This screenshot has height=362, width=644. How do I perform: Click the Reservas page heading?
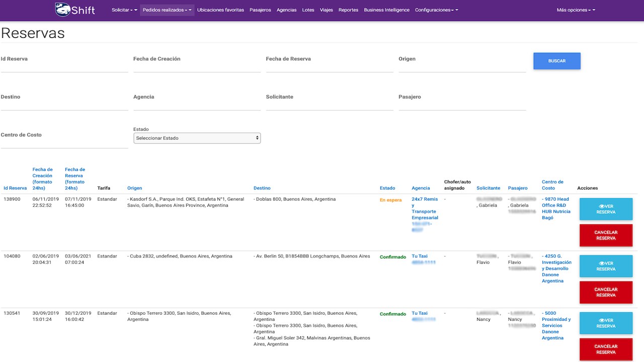click(33, 33)
